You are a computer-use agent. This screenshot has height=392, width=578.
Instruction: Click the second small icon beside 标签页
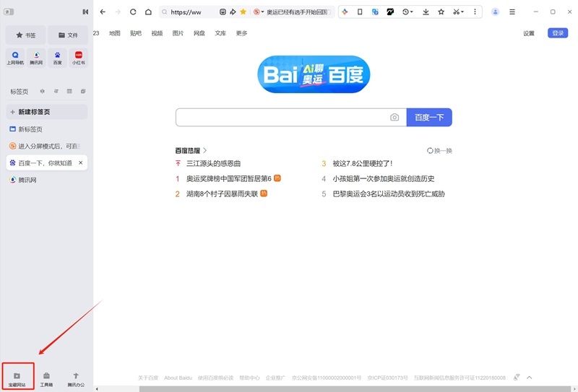click(x=56, y=91)
